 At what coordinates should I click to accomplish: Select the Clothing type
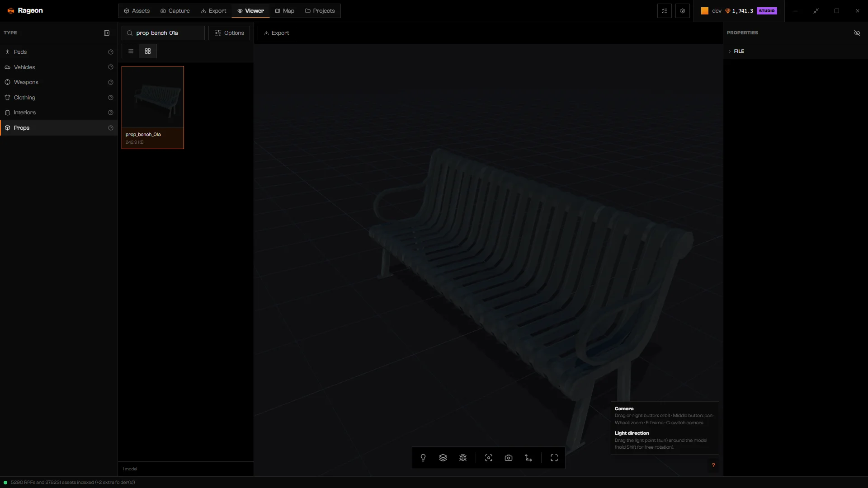(59, 98)
